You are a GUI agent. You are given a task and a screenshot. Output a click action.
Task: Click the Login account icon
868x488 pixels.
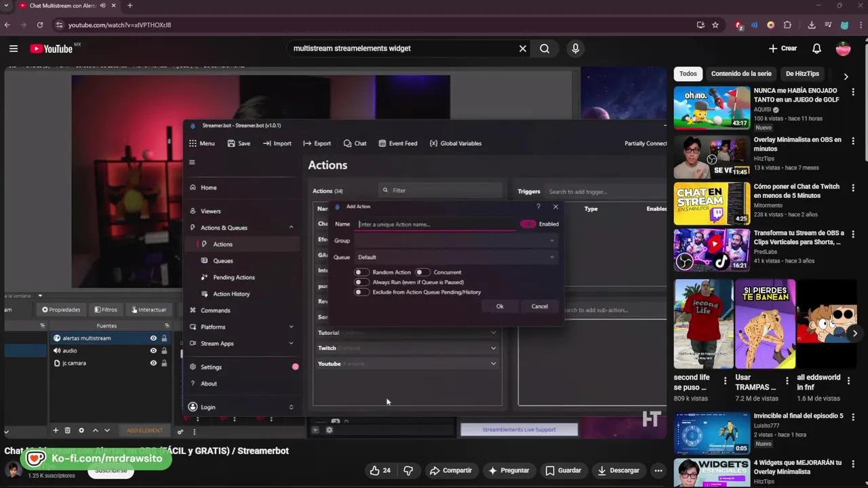tap(193, 407)
